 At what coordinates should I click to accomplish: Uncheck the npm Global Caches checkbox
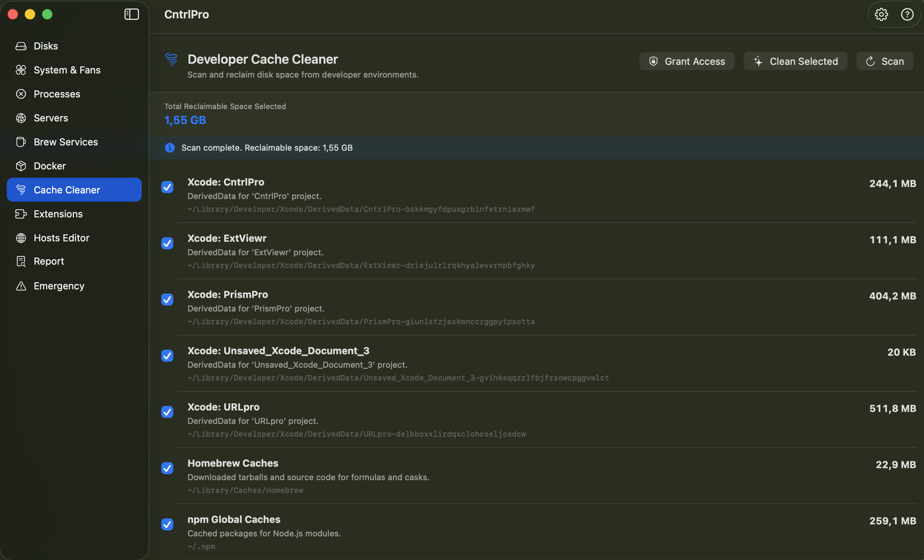pos(167,524)
